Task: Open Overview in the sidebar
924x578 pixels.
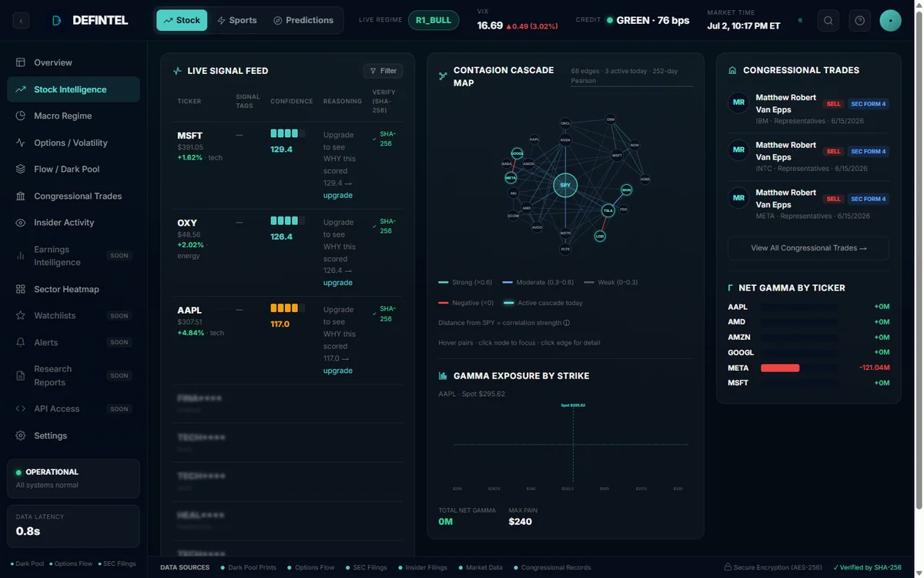Action: [73, 62]
